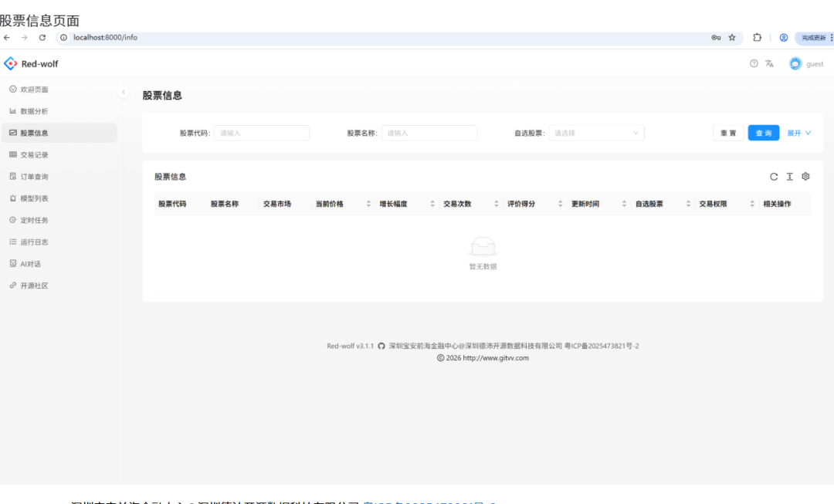Viewport: 834px width, 504px height.
Task: Open the 定时任务 menu item
Action: 59,220
